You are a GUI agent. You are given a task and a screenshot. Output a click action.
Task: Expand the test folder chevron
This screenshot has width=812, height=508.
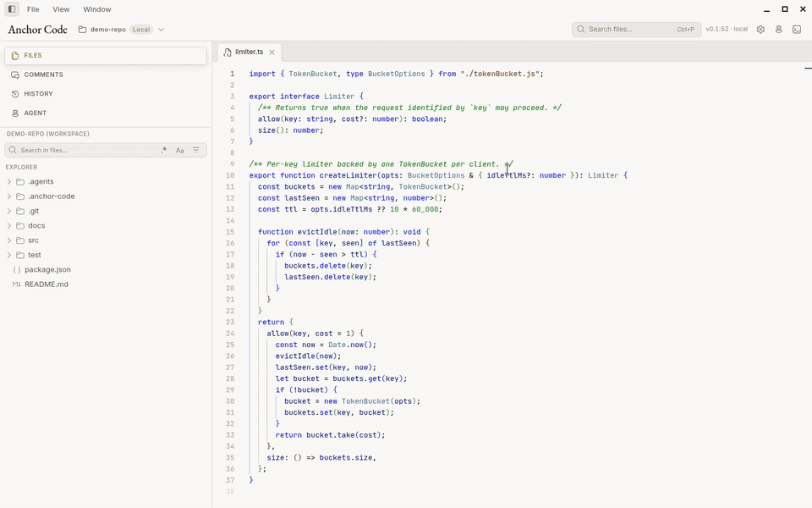point(8,255)
